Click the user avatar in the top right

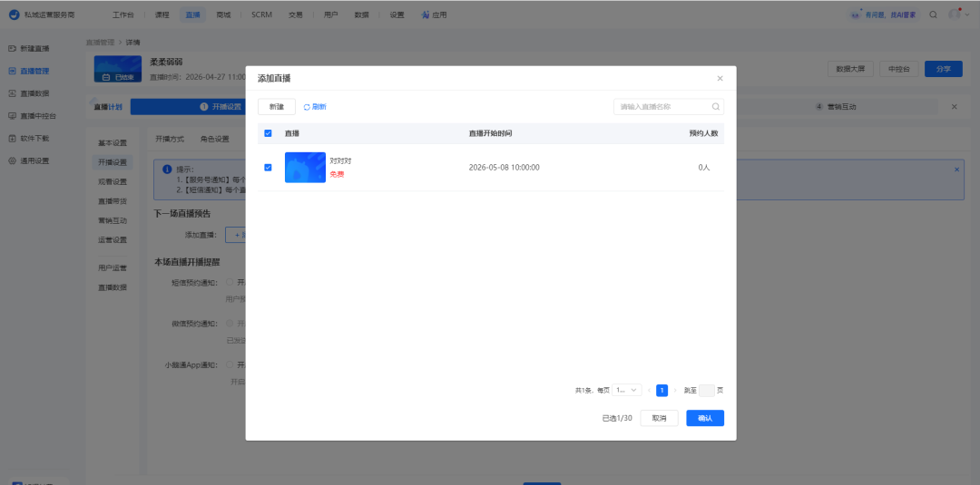[x=954, y=15]
